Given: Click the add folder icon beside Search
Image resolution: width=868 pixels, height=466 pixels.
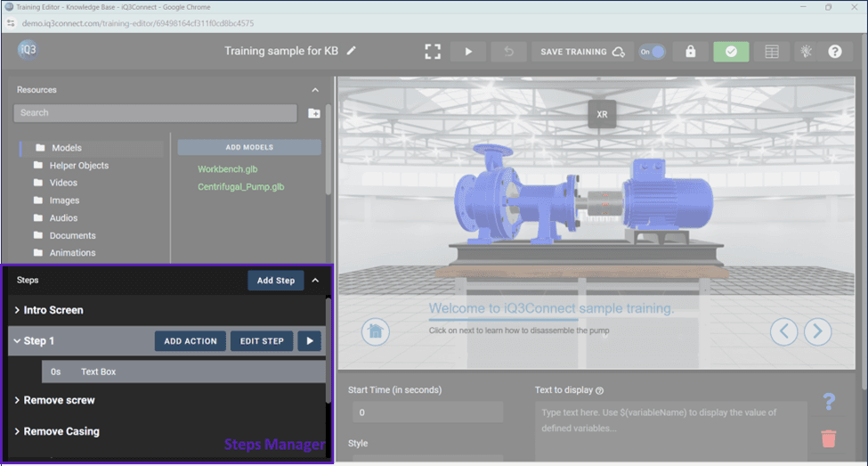Looking at the screenshot, I should coord(314,113).
